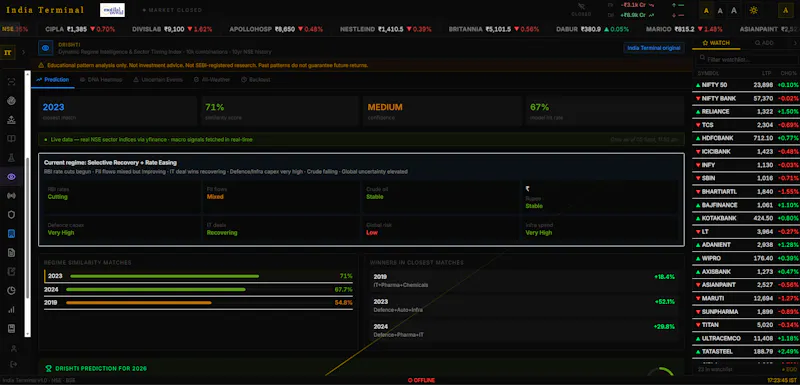This screenshot has height=385, width=800.
Task: Switch to the Uncertain Events tab
Action: pyautogui.click(x=158, y=80)
